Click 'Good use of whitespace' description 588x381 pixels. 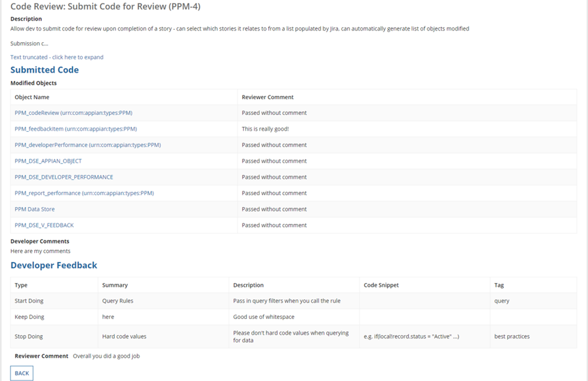pos(264,317)
